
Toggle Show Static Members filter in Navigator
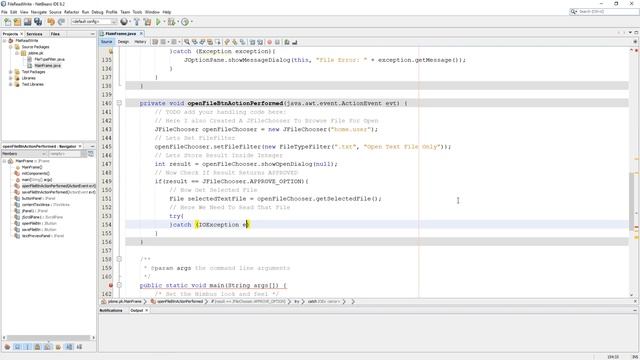[27, 347]
